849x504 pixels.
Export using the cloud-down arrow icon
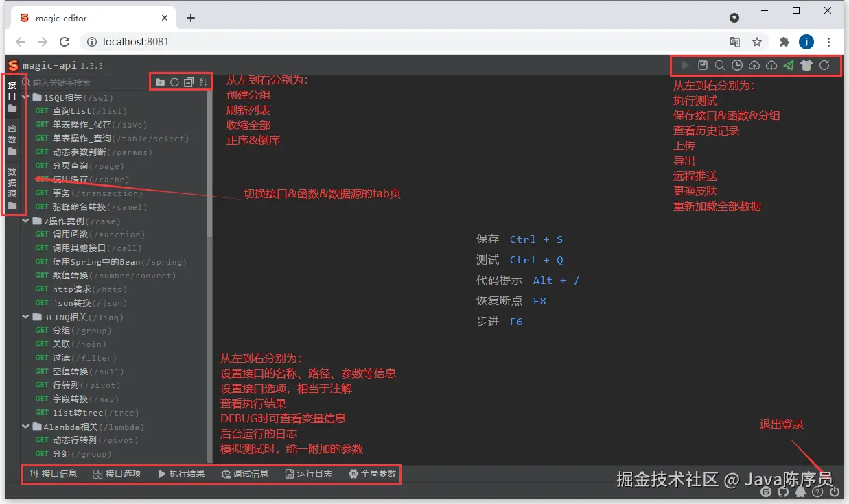coord(771,65)
